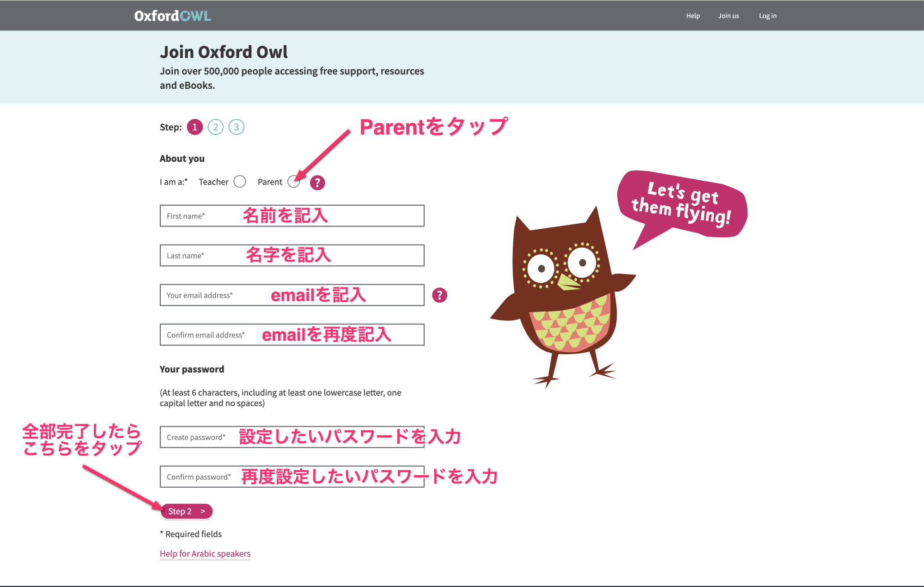924x587 pixels.
Task: Open Help for Arabic speakers link
Action: [205, 554]
